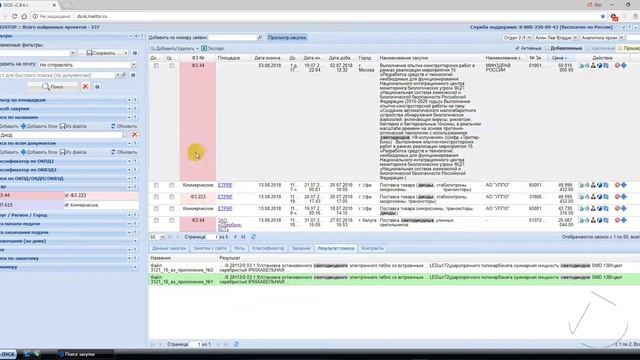Click blue plus action in Калуга row
The height and width of the screenshot is (360, 640).
coord(624,220)
